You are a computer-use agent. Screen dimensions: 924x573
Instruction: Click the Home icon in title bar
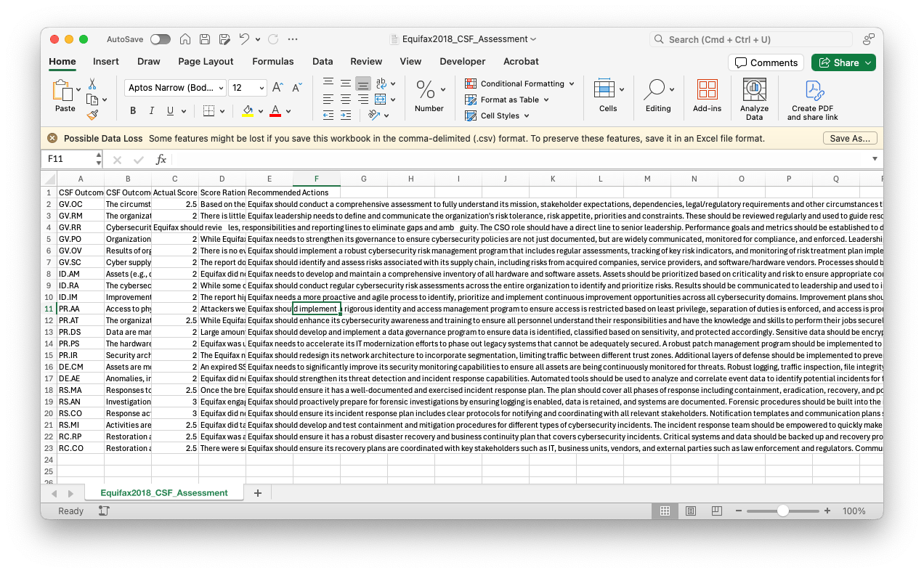pyautogui.click(x=185, y=39)
